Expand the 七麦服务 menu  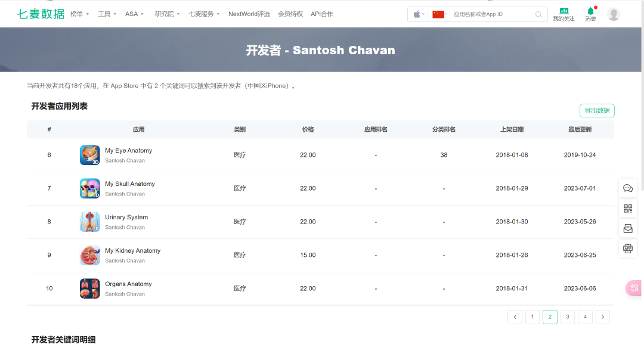[204, 14]
